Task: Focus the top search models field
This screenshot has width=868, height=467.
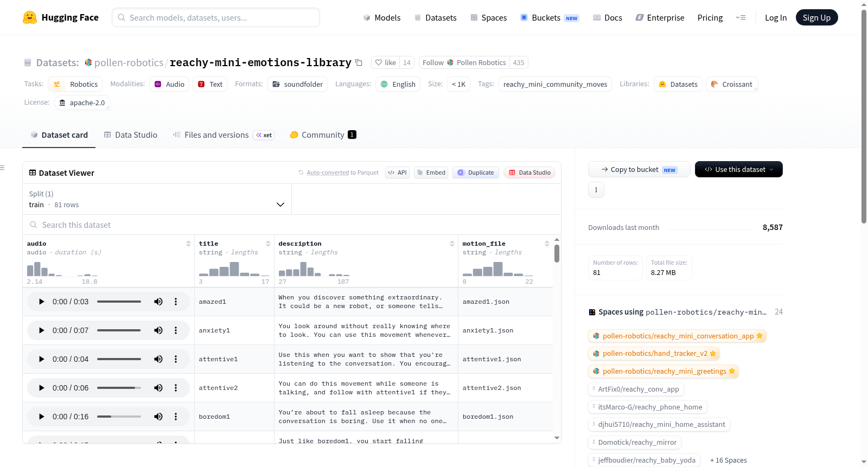Action: [216, 17]
